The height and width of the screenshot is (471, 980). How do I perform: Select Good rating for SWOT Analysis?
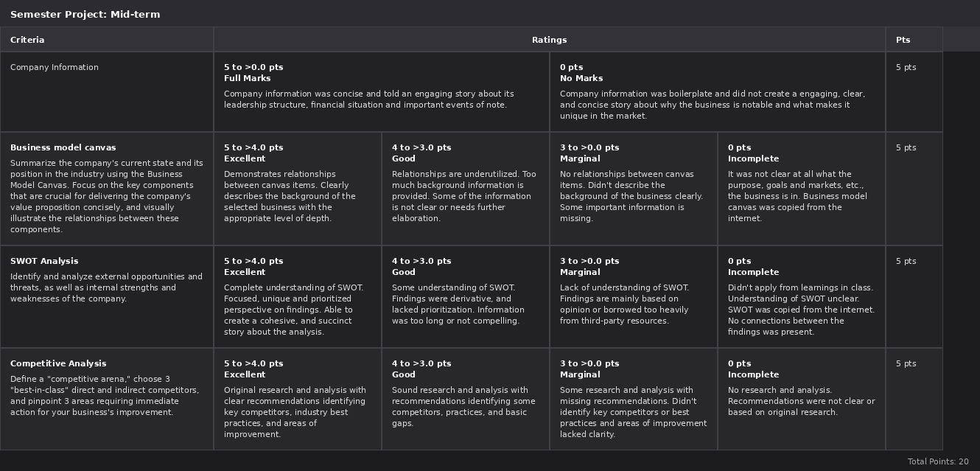click(466, 297)
